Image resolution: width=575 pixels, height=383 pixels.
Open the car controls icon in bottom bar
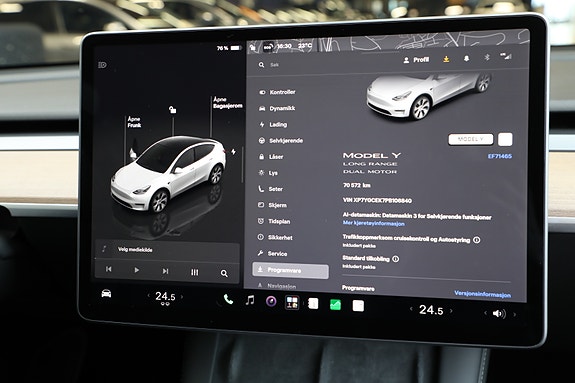pos(106,293)
